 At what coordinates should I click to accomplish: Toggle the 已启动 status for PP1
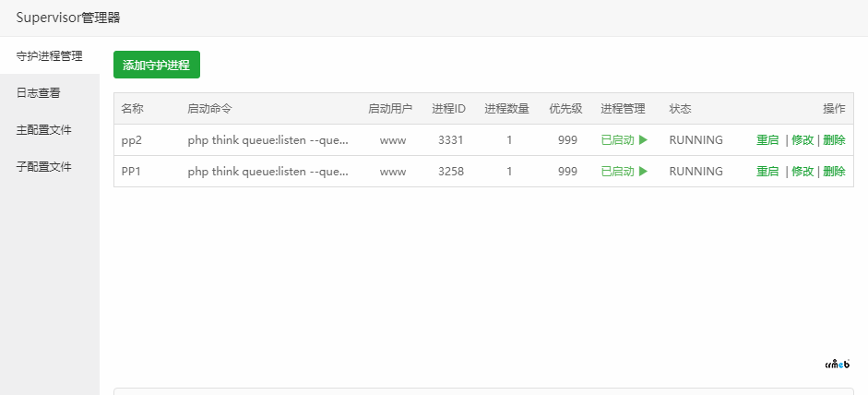point(624,172)
